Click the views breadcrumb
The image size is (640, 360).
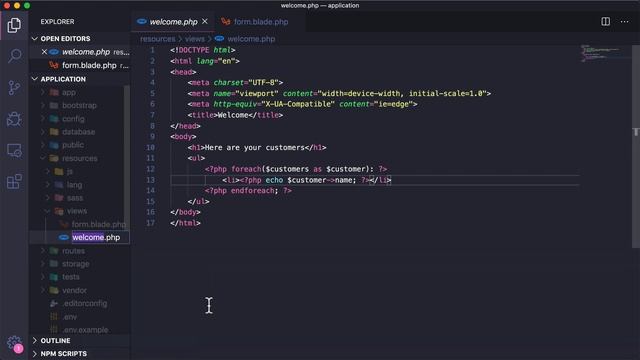195,39
